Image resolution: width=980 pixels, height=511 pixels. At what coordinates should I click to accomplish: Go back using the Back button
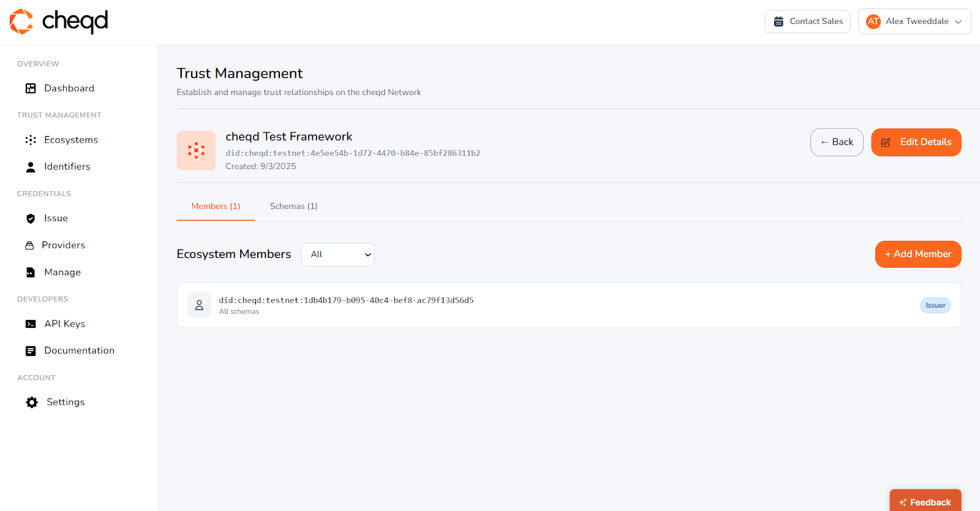837,142
